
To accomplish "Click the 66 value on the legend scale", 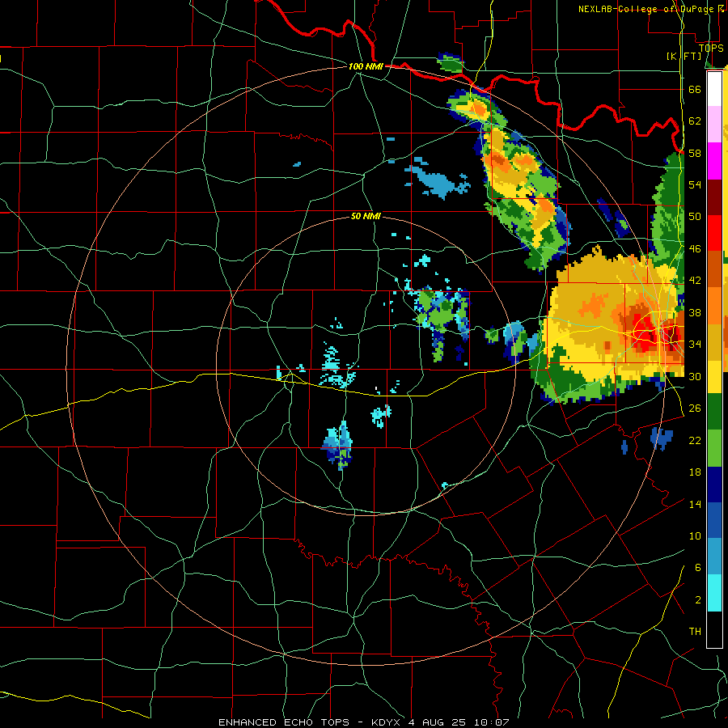I will click(x=695, y=89).
